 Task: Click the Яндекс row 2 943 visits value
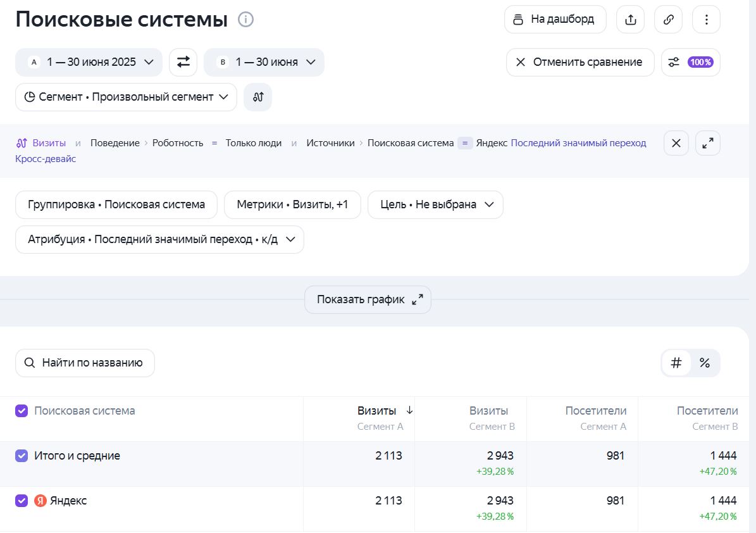(500, 501)
